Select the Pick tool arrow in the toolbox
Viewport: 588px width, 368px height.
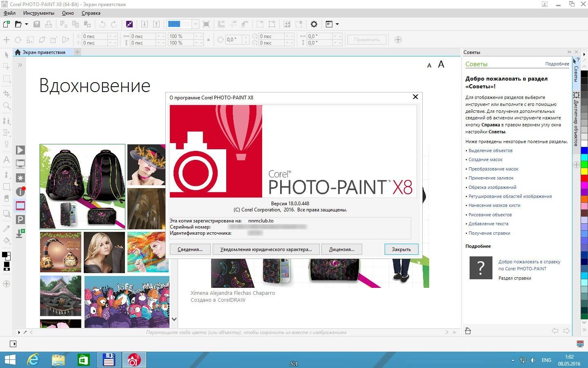click(7, 55)
